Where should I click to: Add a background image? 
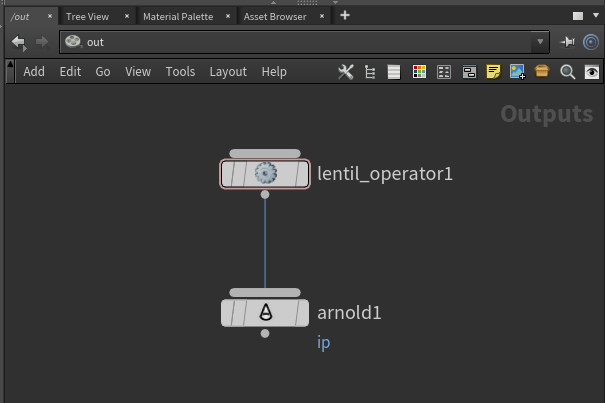[x=517, y=72]
